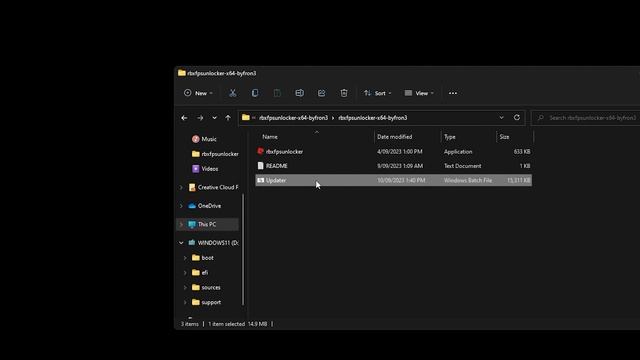Click the README text document icon
This screenshot has width=640, height=360.
[260, 166]
